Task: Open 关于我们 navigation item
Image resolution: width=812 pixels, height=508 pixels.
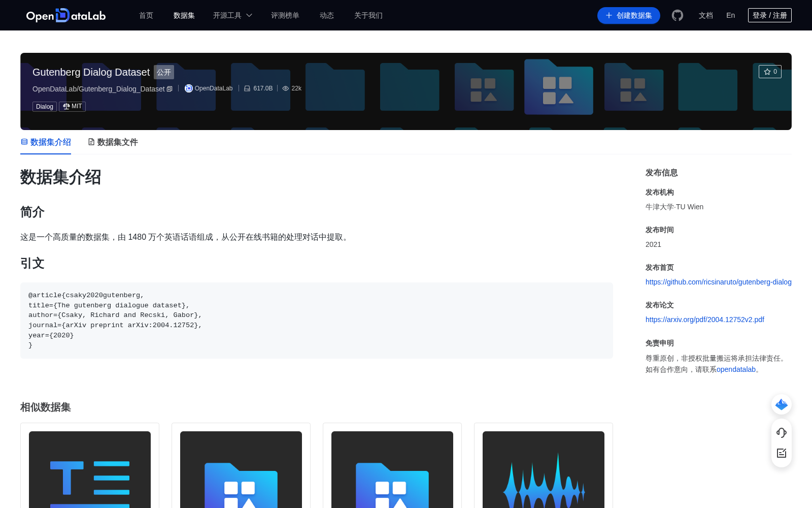Action: tap(368, 15)
